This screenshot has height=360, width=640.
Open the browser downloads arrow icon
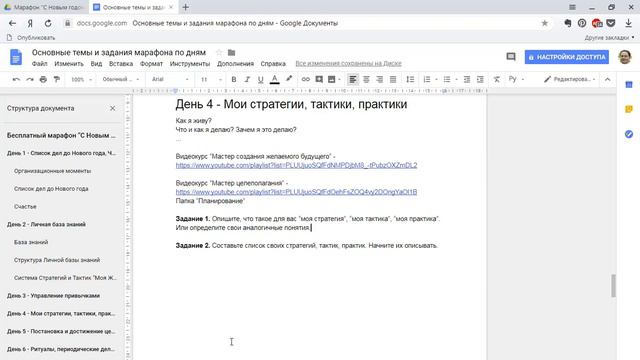point(629,23)
